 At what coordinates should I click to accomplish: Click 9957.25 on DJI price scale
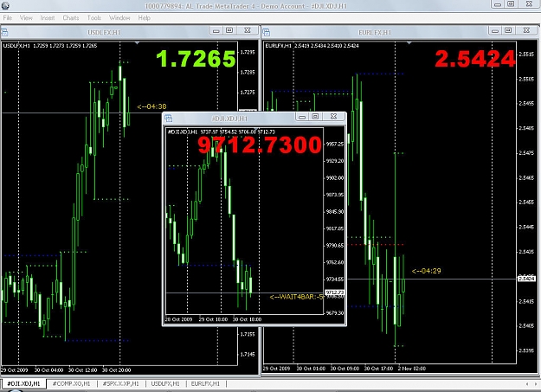click(x=335, y=145)
